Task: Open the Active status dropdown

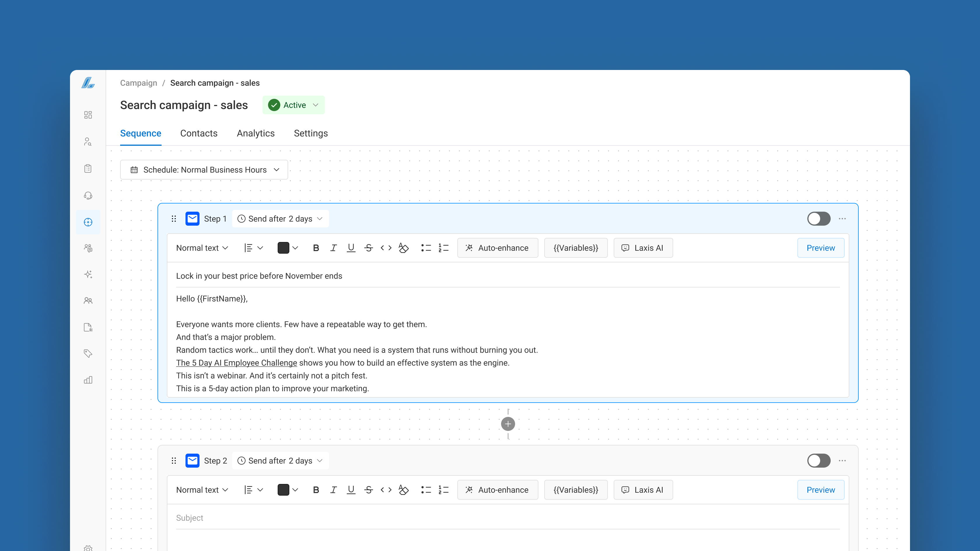Action: [x=293, y=105]
